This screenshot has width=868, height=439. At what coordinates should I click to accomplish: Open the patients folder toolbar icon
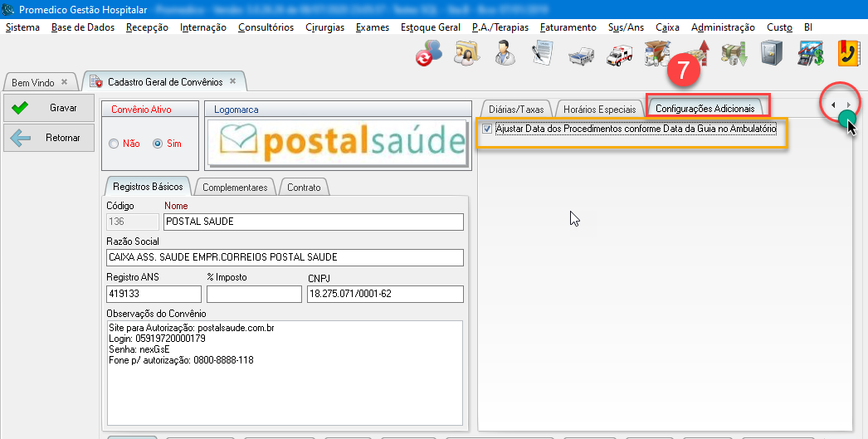[x=466, y=54]
